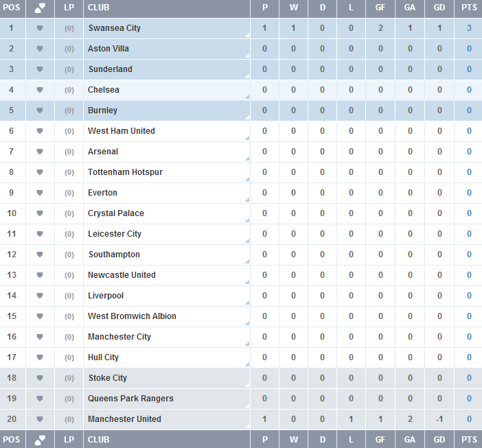Screen dimensions: 482x448
Task: Click the GF header in bottom footer
Action: point(380,440)
